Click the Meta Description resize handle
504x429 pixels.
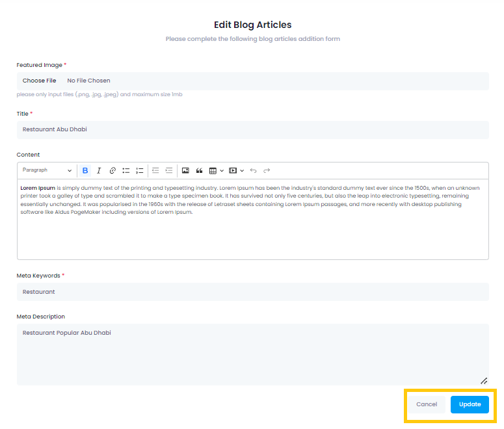tap(484, 381)
